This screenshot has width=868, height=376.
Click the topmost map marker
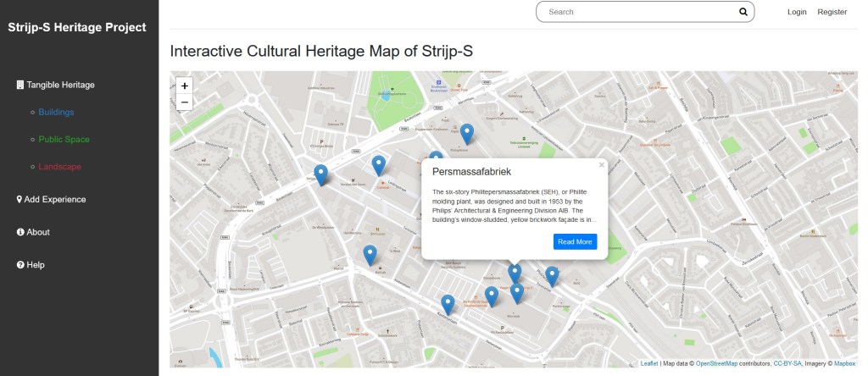466,134
